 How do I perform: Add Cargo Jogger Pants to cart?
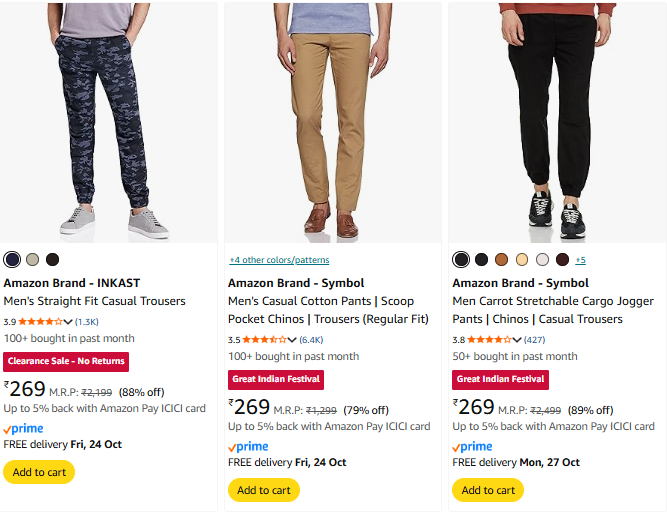tap(488, 490)
